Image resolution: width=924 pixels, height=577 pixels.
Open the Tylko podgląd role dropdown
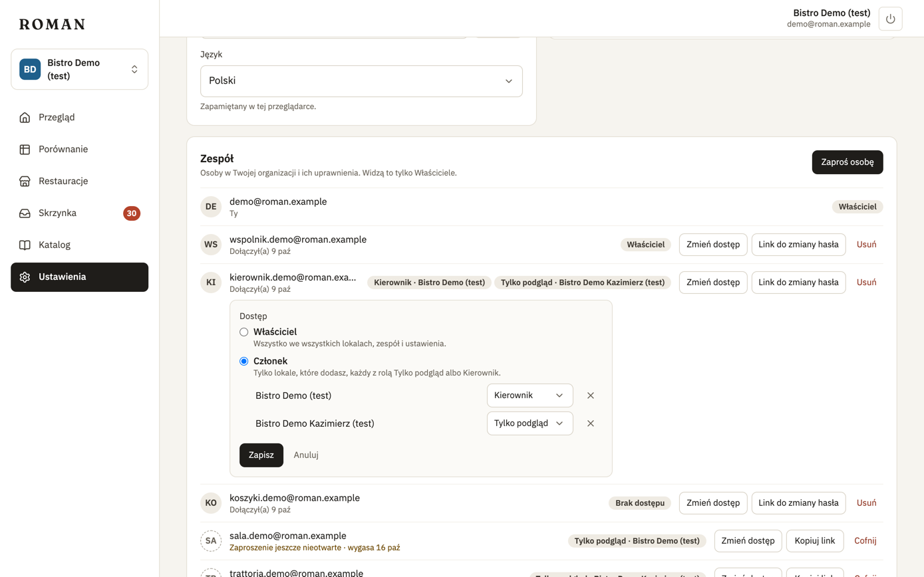[x=530, y=423]
